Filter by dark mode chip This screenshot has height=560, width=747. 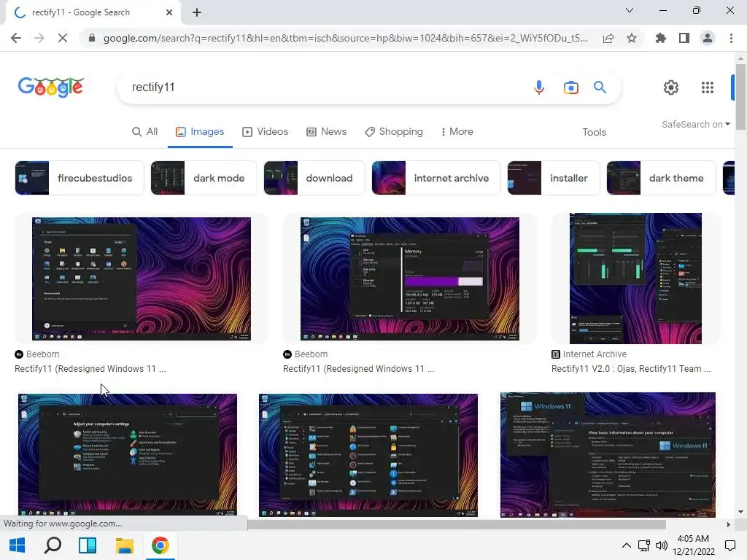pos(204,178)
